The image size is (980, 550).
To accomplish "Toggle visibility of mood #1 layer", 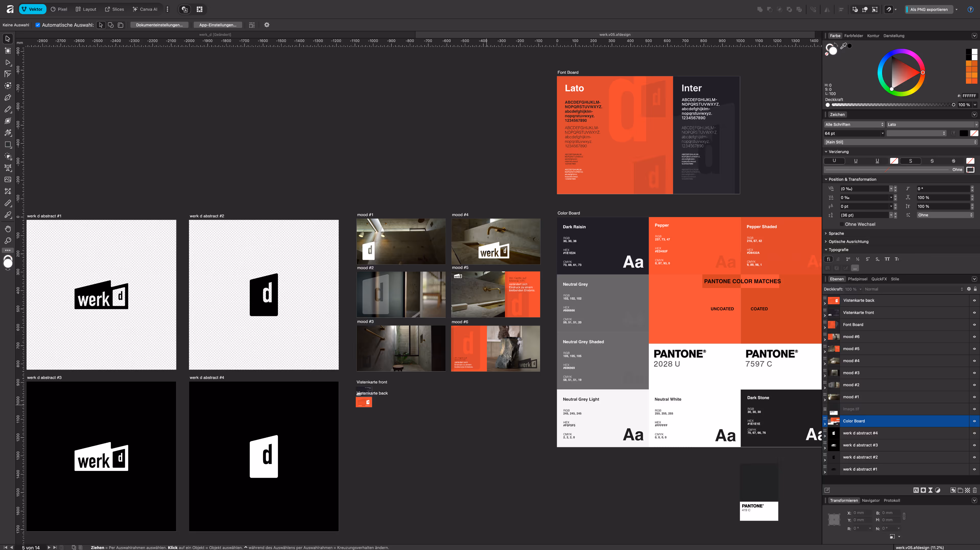I will pos(974,397).
